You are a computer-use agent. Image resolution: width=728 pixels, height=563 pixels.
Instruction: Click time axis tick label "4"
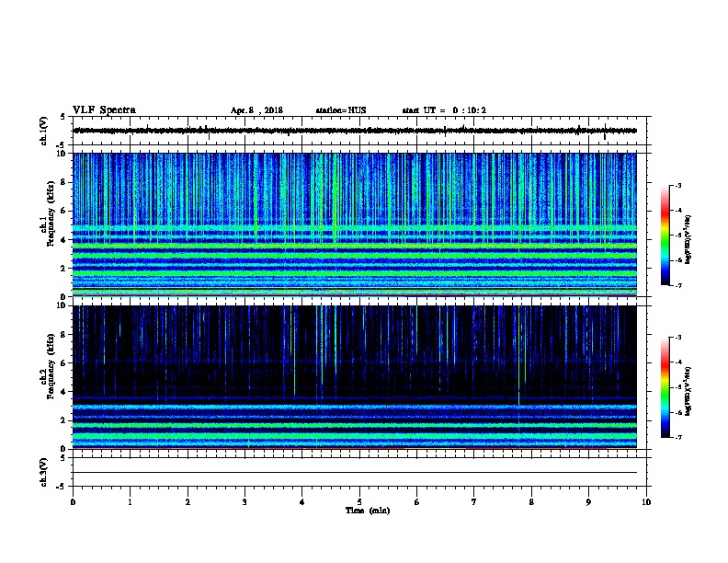(x=302, y=502)
